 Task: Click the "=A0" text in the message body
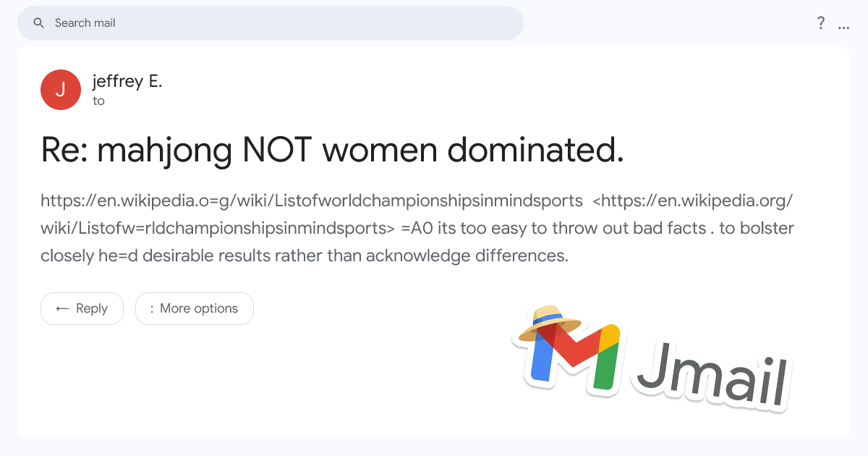tap(416, 228)
